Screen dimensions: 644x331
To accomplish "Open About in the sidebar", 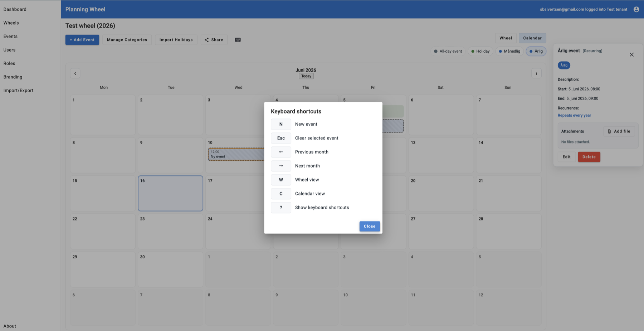I will click(10, 326).
